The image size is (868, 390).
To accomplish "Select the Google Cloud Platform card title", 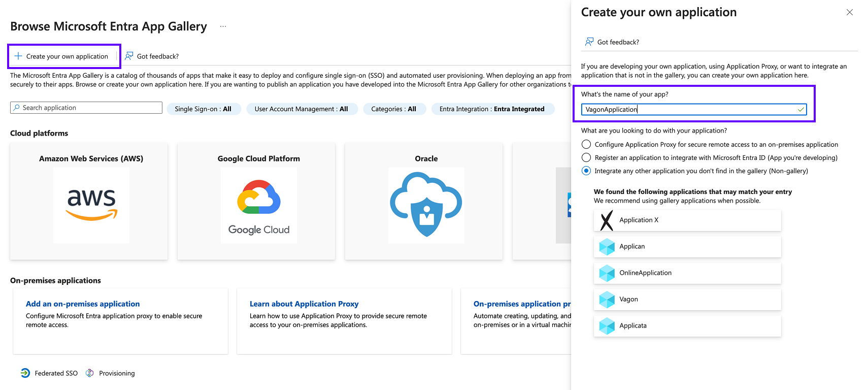I will [259, 158].
